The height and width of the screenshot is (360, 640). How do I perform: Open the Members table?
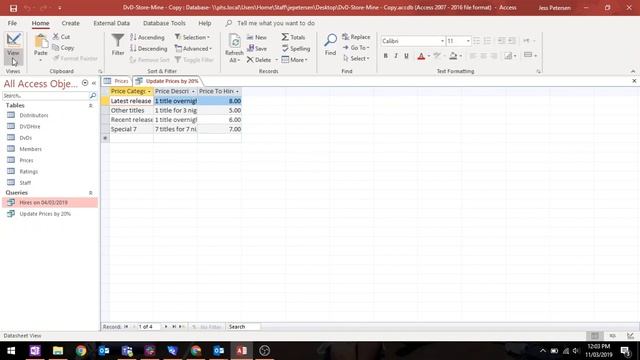(x=30, y=149)
